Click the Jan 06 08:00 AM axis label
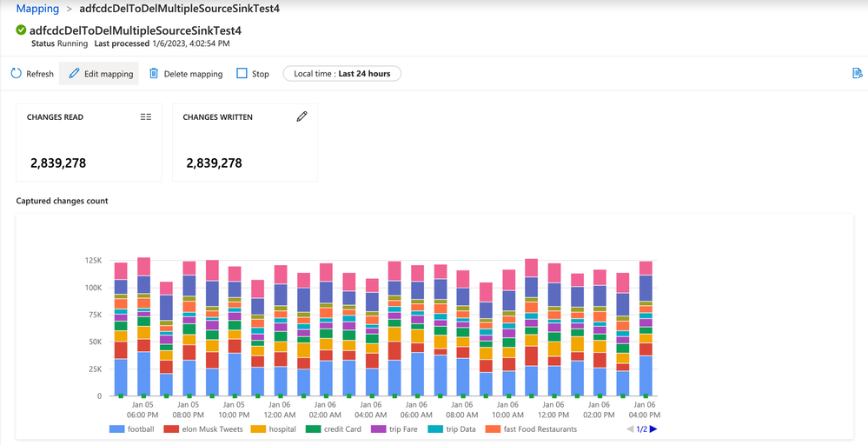Screen dimensions: 868x445 [463, 409]
